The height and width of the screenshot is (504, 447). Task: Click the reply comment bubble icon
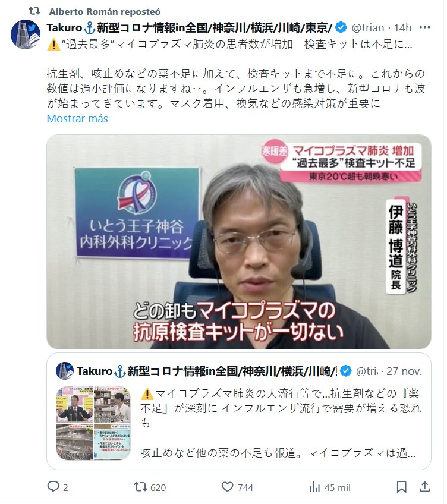click(x=53, y=486)
